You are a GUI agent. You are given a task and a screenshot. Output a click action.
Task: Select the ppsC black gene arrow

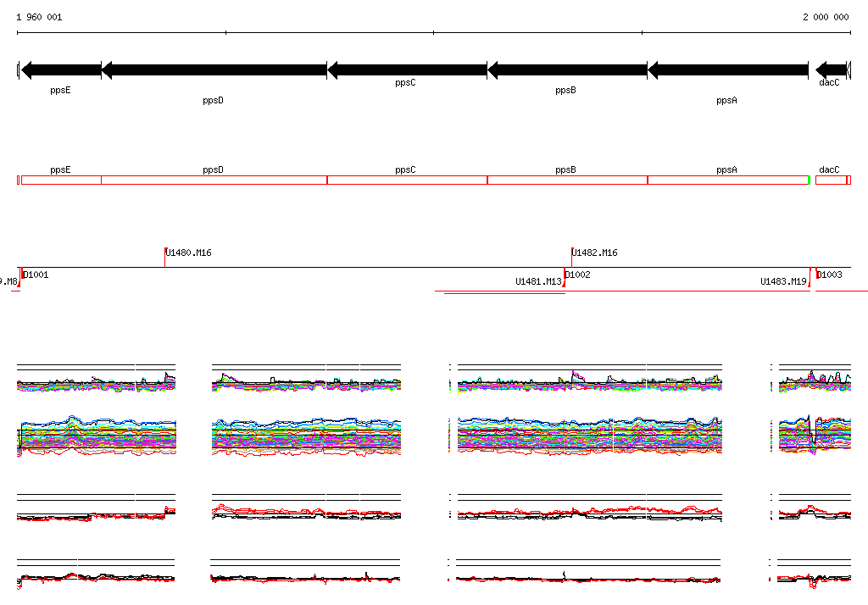point(408,69)
